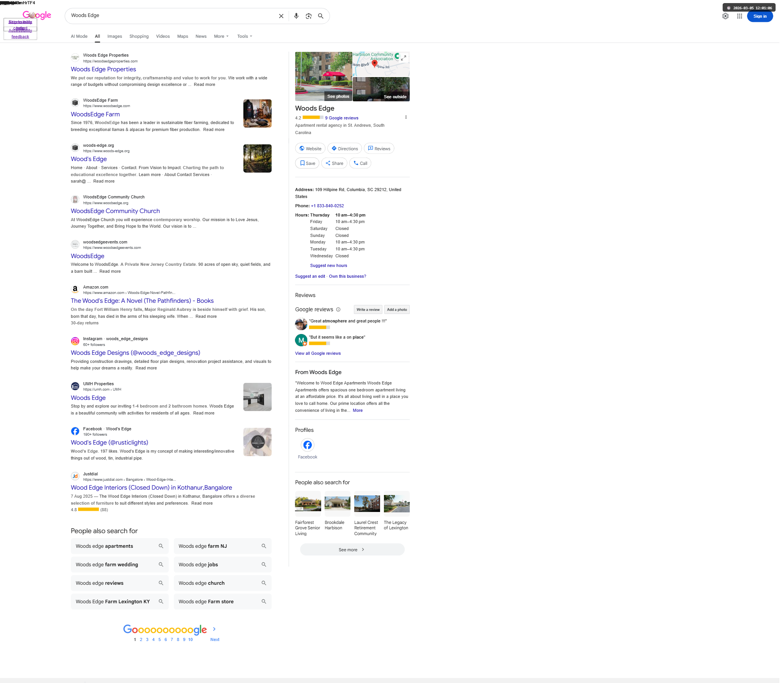Start voice search with the microphone icon
This screenshot has height=683, width=784.
296,16
